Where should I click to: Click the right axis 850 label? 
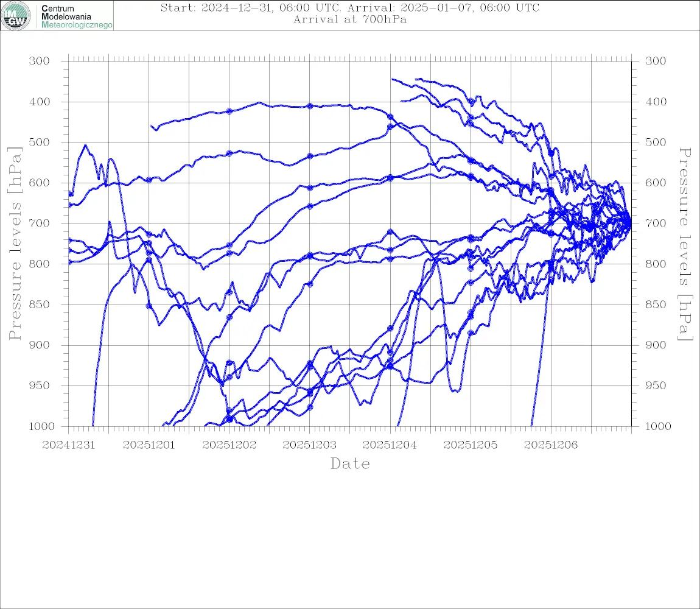pos(656,304)
